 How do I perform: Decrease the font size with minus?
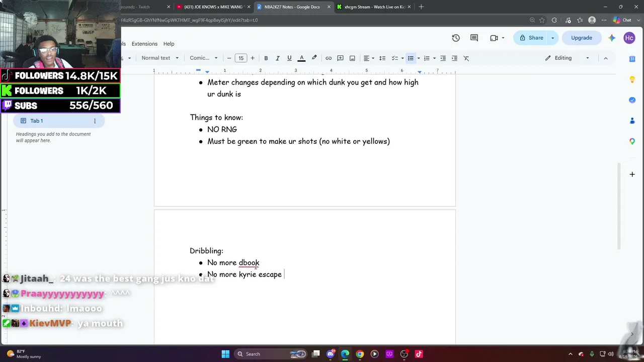tap(229, 58)
